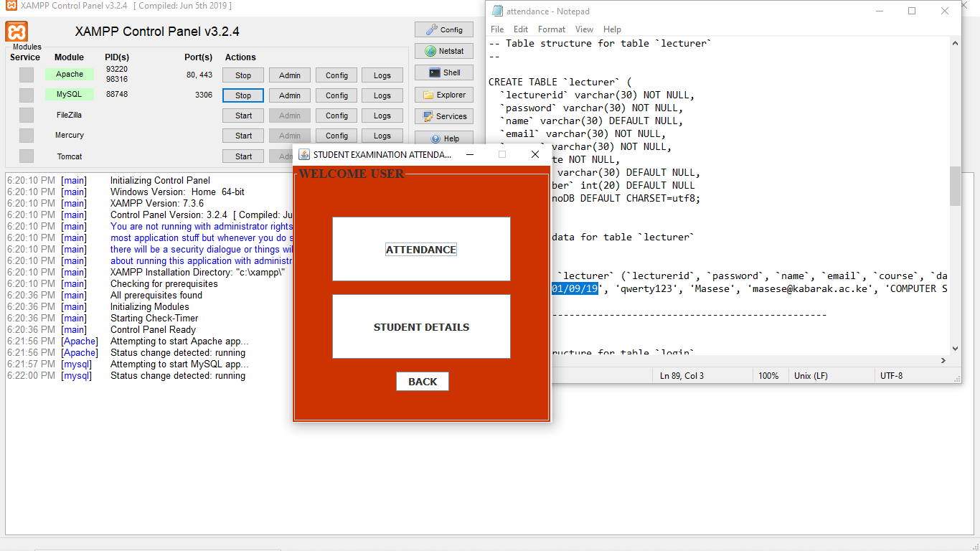Start the Tomcat module
This screenshot has height=551, width=980.
[242, 156]
